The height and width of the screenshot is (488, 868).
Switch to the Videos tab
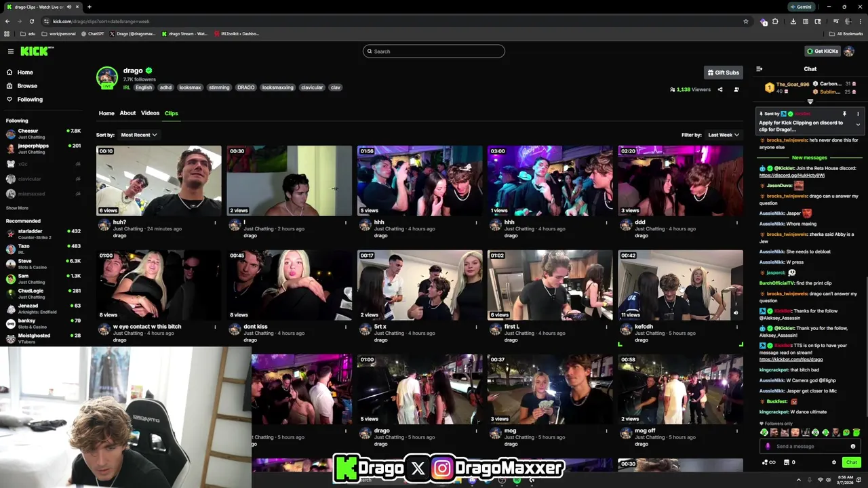[150, 113]
